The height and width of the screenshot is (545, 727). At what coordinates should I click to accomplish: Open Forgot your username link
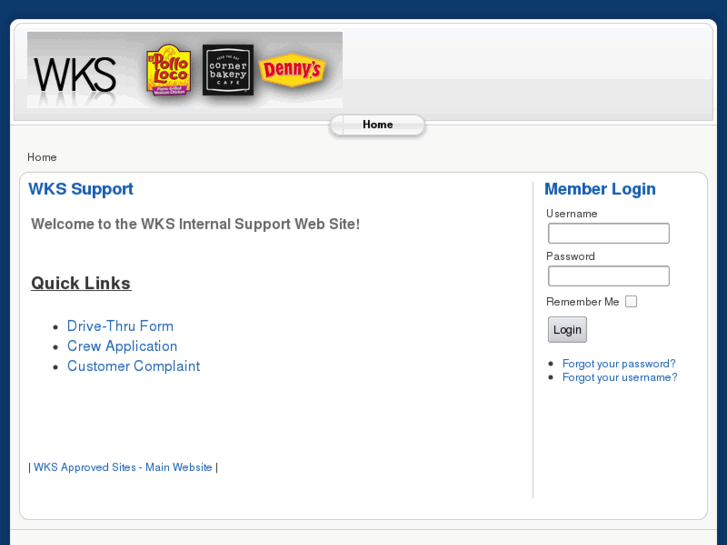[619, 377]
